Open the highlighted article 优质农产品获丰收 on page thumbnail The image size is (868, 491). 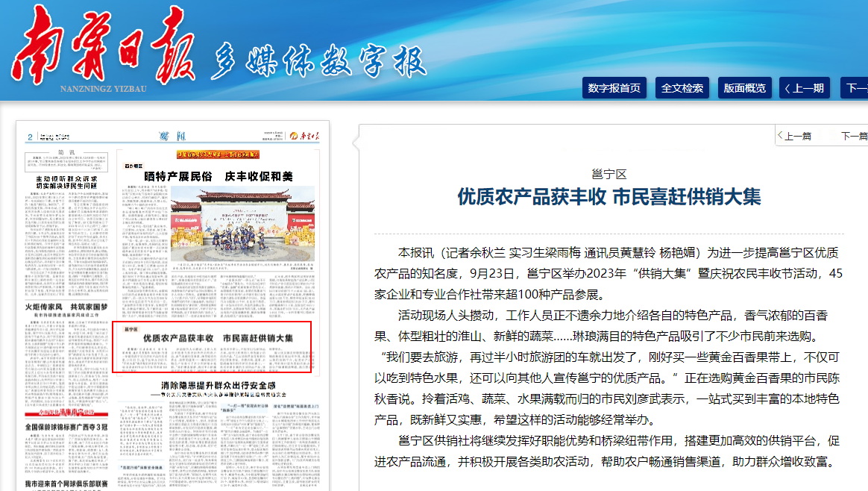pyautogui.click(x=212, y=347)
